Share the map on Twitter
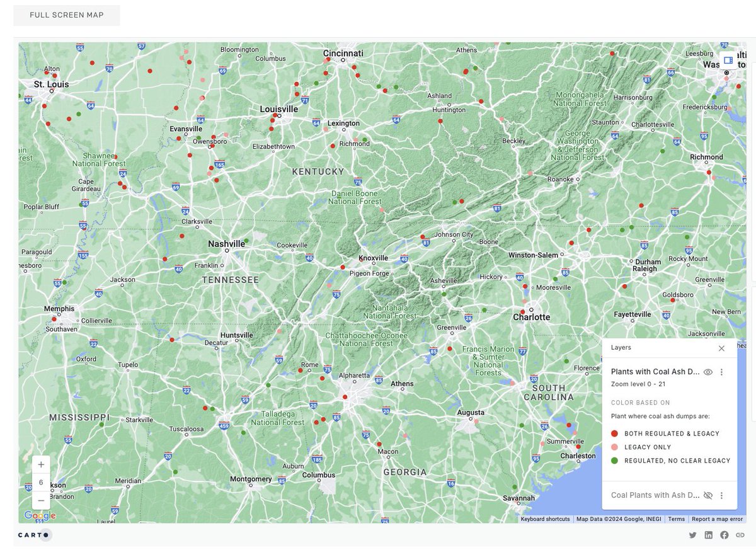This screenshot has width=756, height=557. [x=692, y=534]
